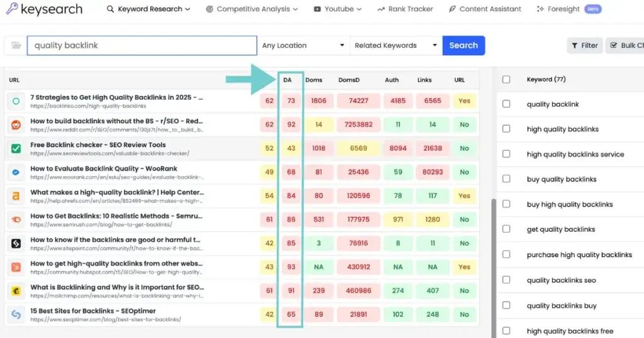Click 'high quality backlinks free' keyword text
Image resolution: width=644 pixels, height=338 pixels.
click(570, 331)
